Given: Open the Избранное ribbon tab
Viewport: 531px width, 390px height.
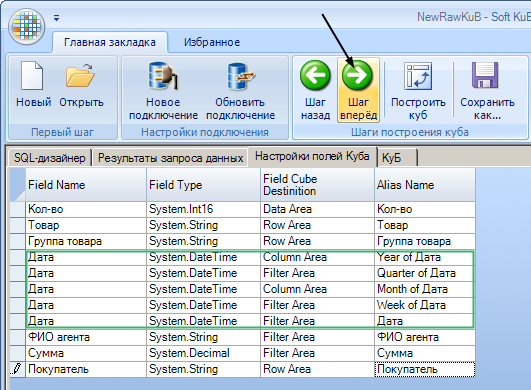Looking at the screenshot, I should [x=212, y=42].
